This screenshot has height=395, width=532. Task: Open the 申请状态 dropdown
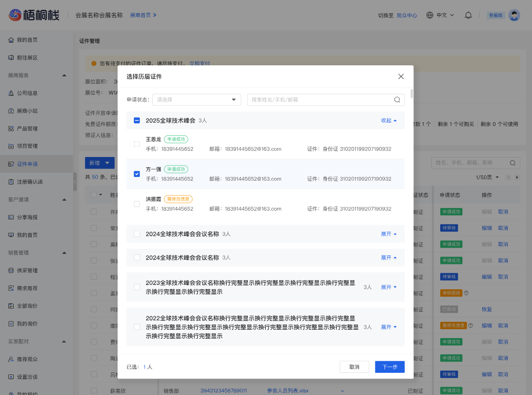point(196,100)
